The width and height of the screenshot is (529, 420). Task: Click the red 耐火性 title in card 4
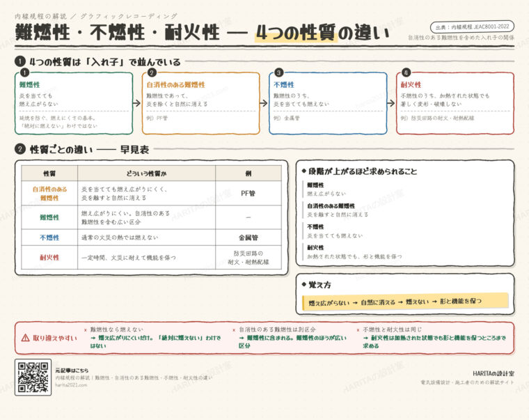click(x=411, y=85)
